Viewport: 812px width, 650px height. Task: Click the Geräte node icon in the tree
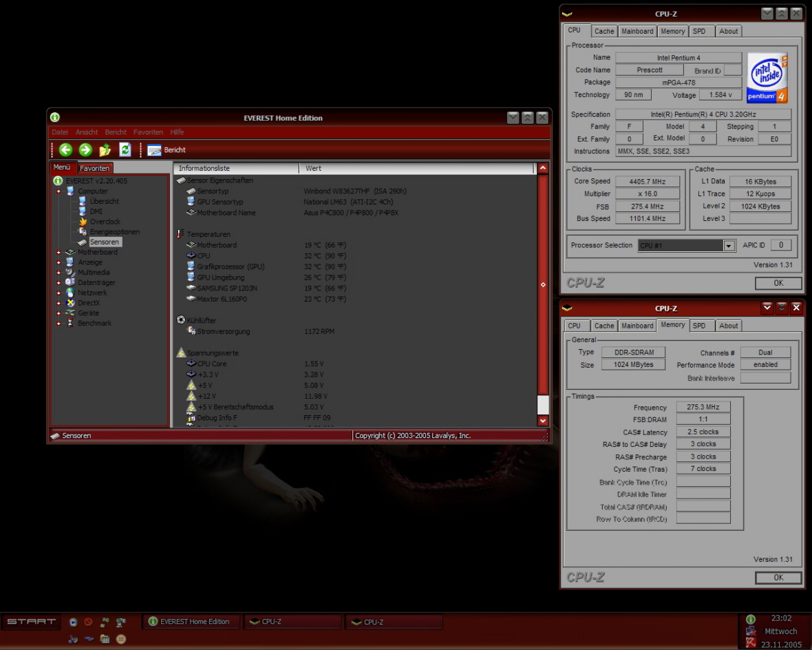[70, 313]
